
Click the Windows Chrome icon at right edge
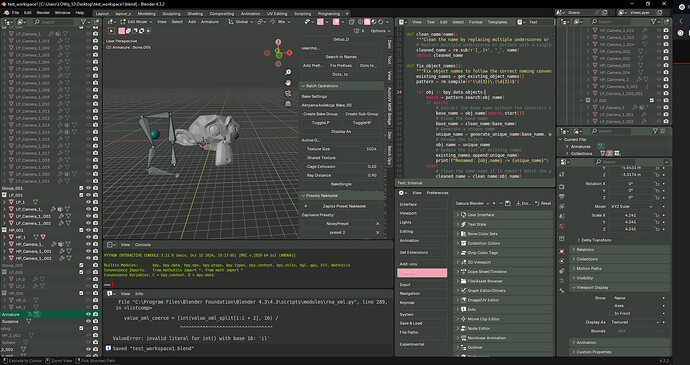pos(680,33)
